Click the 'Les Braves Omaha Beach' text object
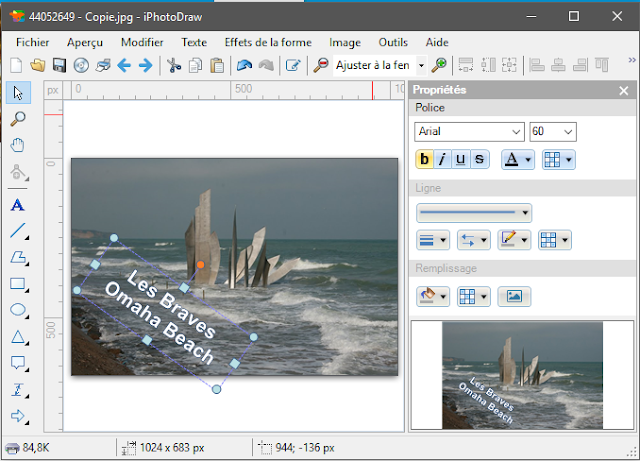This screenshot has height=461, width=640. coord(165,315)
